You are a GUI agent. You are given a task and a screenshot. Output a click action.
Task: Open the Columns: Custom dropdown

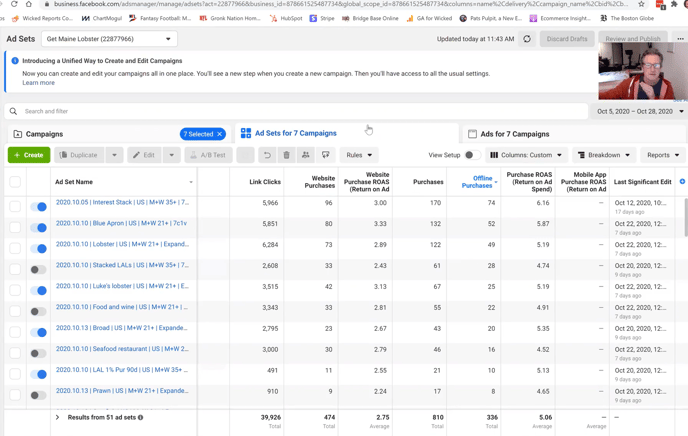(526, 155)
